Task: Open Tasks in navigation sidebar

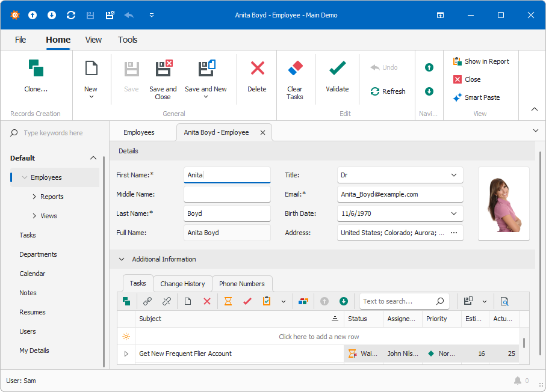Action: (x=28, y=235)
